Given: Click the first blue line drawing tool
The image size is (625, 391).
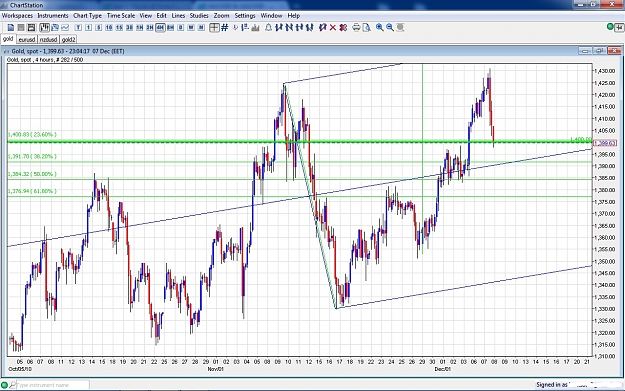Looking at the screenshot, I should tap(279, 28).
